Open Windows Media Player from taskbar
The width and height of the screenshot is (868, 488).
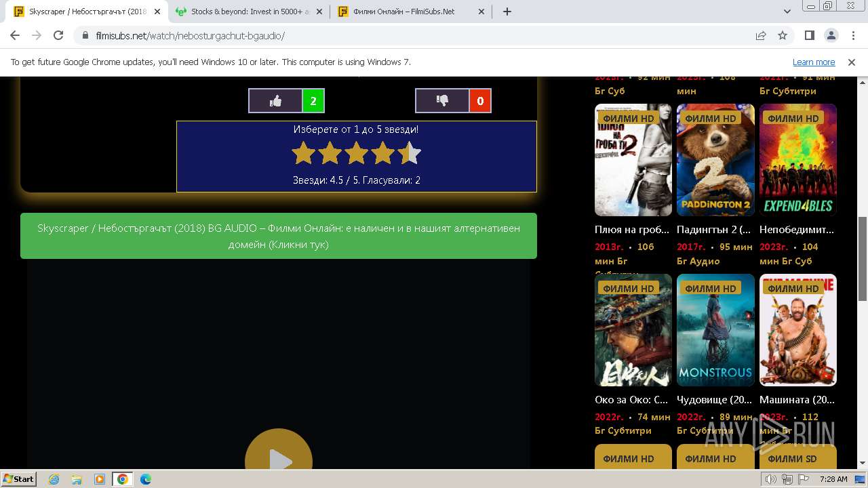(x=100, y=479)
